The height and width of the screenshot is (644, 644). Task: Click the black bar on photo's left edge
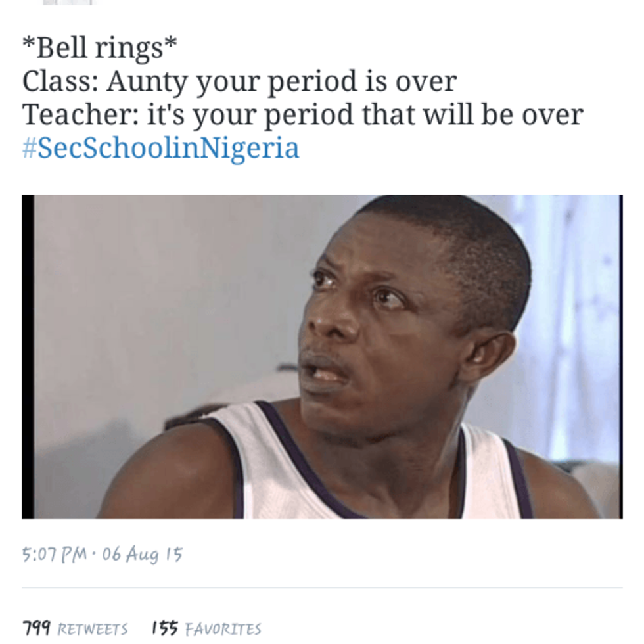click(x=28, y=356)
